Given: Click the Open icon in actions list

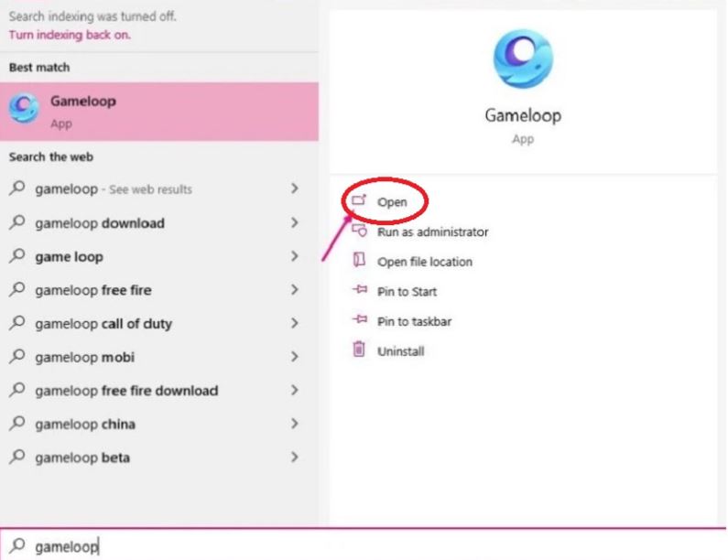Looking at the screenshot, I should tap(359, 200).
